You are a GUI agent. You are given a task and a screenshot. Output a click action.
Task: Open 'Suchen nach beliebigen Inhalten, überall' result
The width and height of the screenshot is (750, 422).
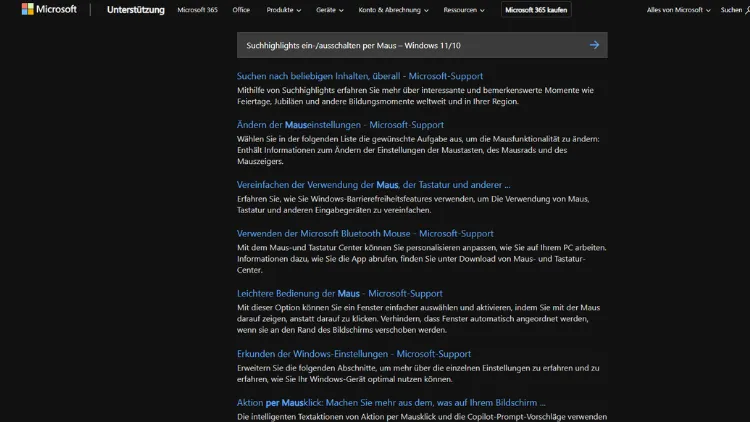[360, 76]
